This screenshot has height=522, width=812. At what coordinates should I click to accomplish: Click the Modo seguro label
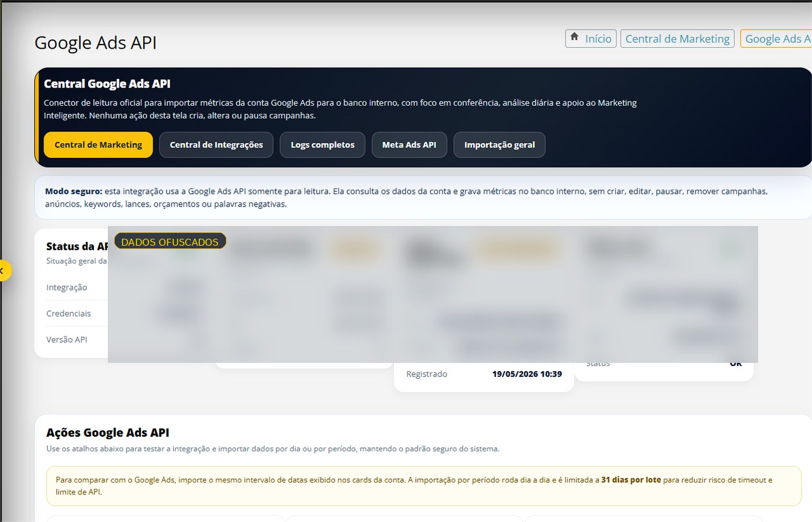point(74,191)
